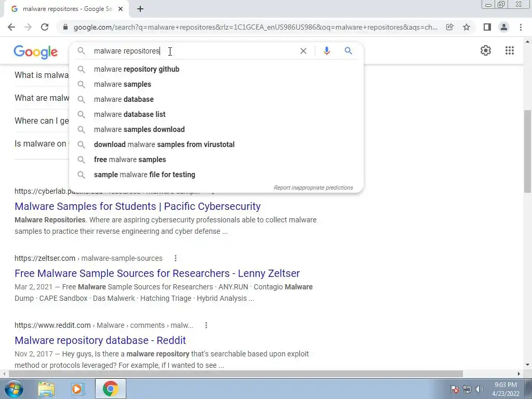Open options for zeltser.com result

click(176, 258)
